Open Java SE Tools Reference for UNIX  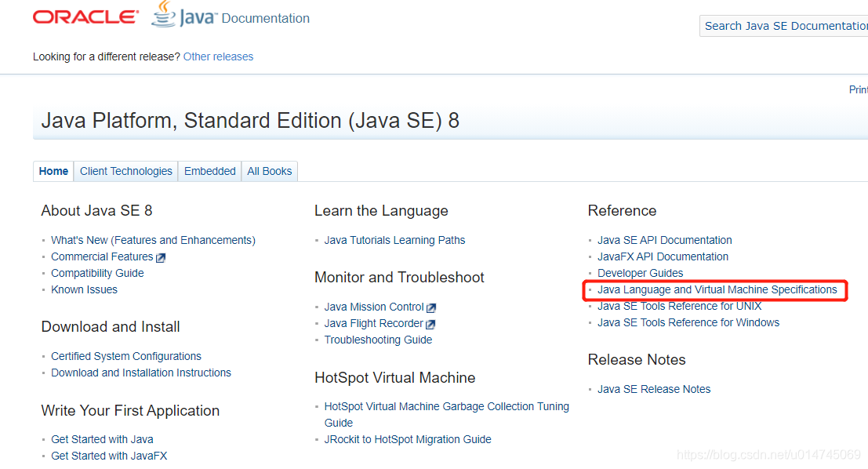[x=679, y=306]
